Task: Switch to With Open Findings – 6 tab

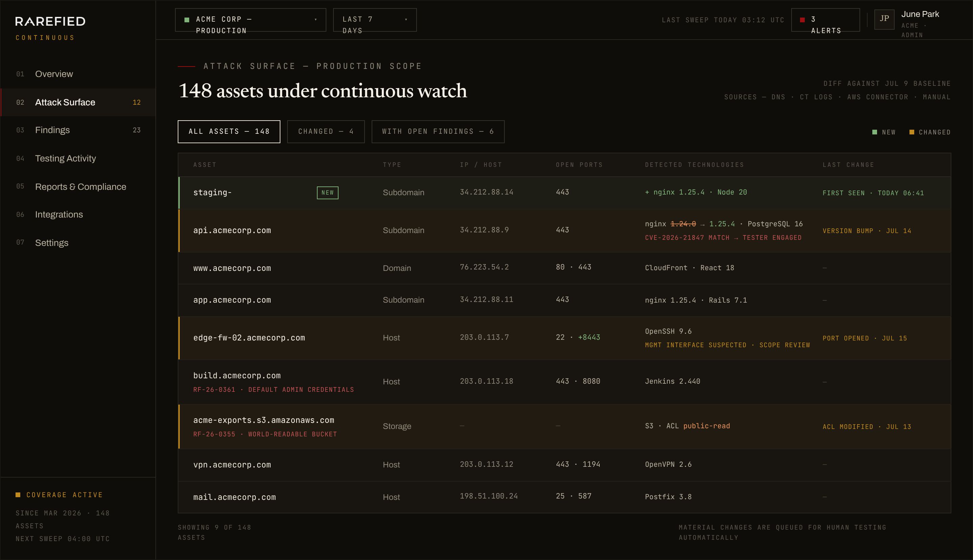Action: tap(438, 131)
